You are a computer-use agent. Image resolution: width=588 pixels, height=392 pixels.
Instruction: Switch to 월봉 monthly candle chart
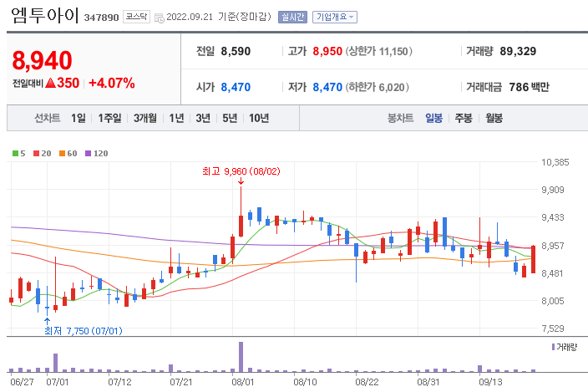[494, 118]
